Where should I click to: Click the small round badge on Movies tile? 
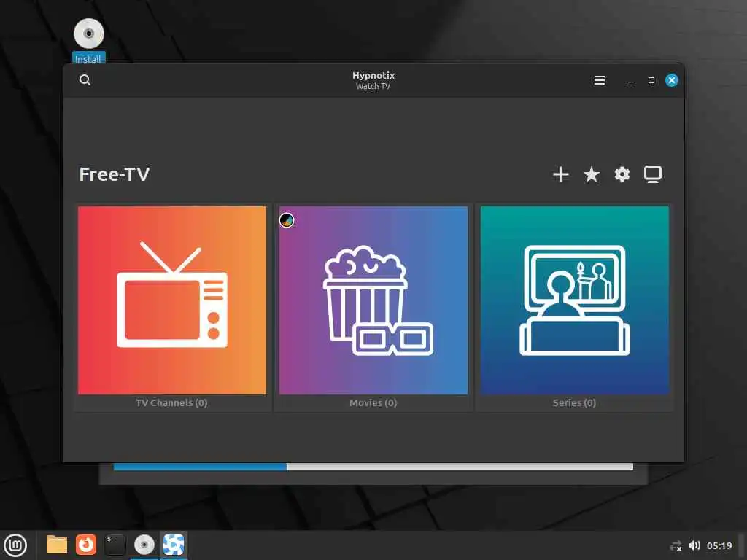pos(286,220)
